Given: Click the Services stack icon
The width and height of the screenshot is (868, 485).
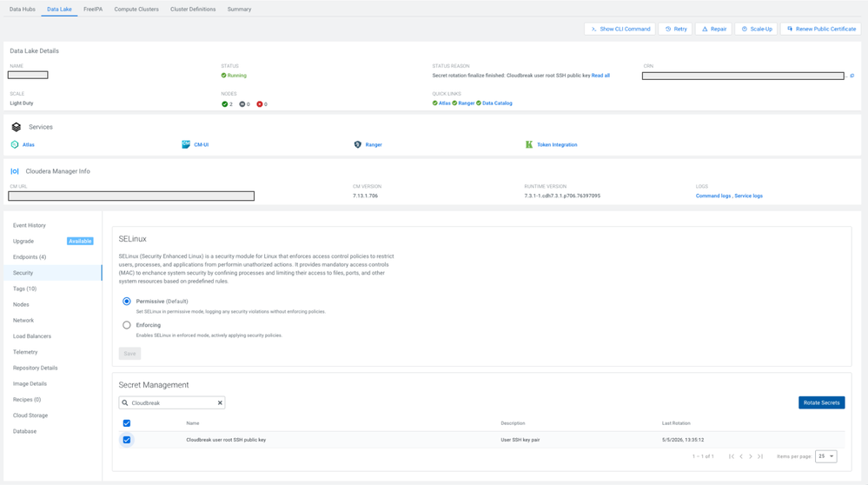Looking at the screenshot, I should [16, 127].
